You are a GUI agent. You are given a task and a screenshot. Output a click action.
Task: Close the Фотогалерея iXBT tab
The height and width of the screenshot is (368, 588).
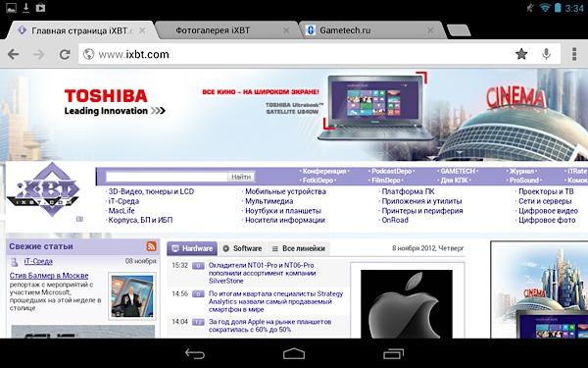[286, 30]
